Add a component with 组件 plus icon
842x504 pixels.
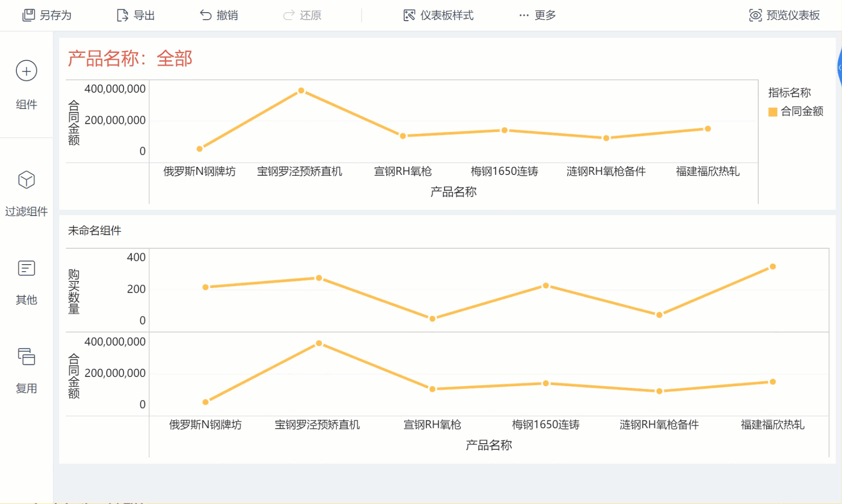[27, 71]
